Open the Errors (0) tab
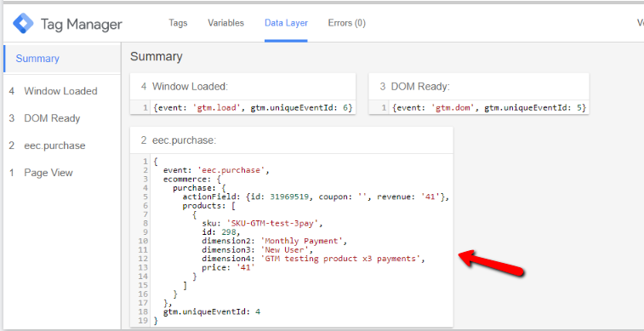The image size is (644, 331). [x=346, y=23]
